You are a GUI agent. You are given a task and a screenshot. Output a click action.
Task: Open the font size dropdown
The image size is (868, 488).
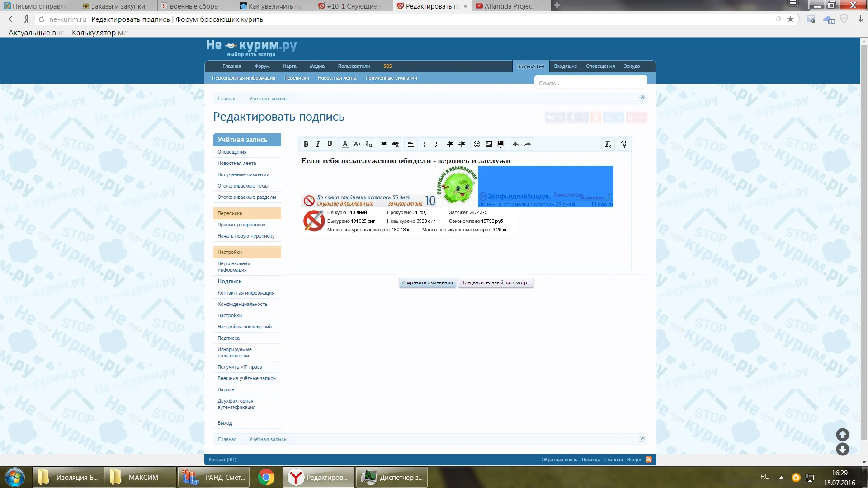point(357,144)
